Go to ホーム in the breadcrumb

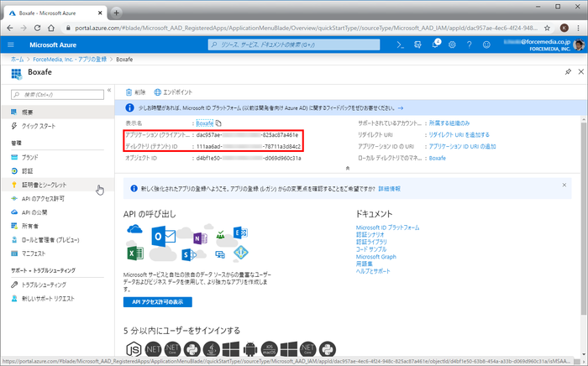18,60
